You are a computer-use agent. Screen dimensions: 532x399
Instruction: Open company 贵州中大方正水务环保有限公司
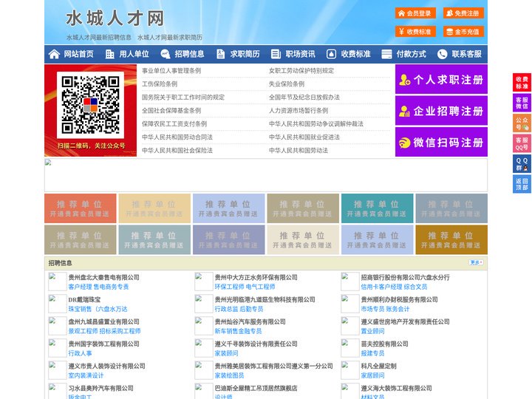[x=256, y=277]
